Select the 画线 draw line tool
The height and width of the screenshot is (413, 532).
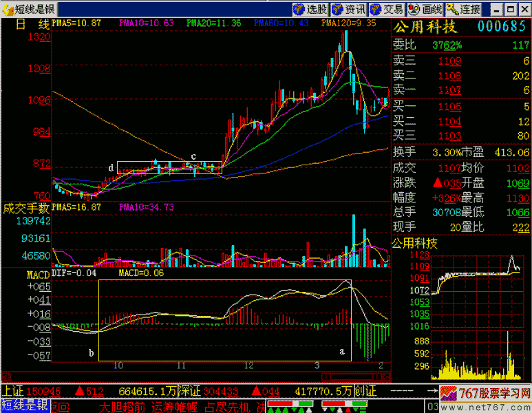point(425,10)
